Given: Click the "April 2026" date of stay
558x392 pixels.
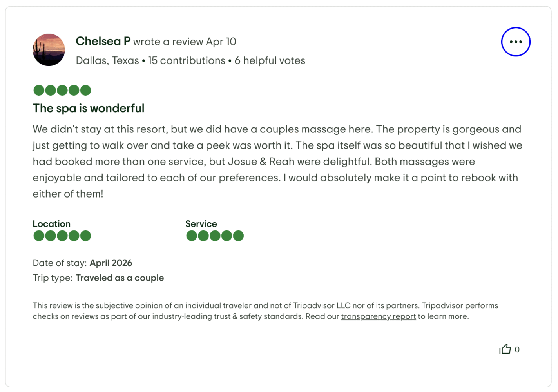Looking at the screenshot, I should tap(111, 263).
